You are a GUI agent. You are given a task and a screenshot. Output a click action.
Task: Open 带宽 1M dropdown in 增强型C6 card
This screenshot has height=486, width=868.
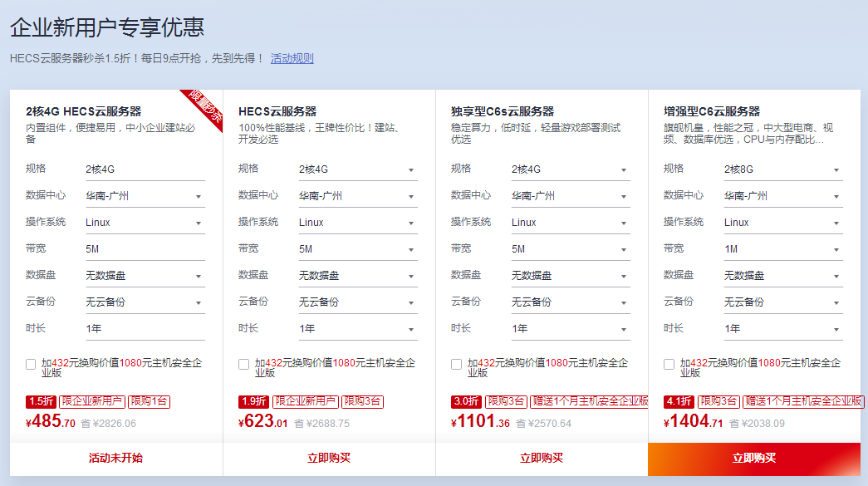[x=783, y=249]
